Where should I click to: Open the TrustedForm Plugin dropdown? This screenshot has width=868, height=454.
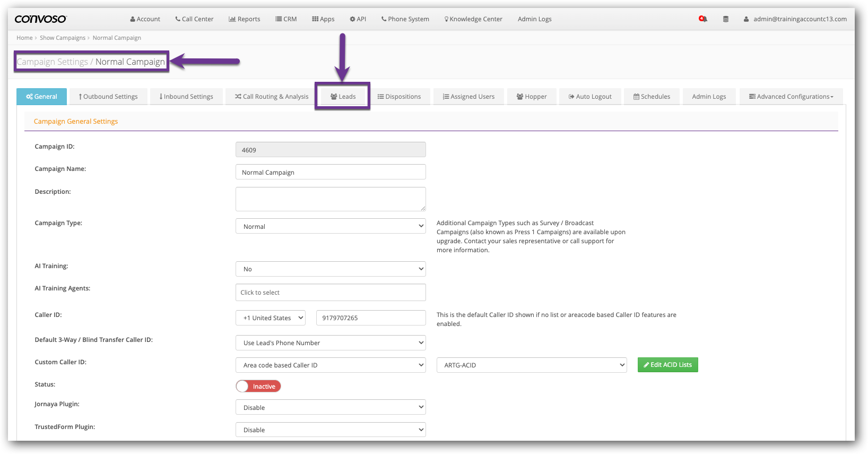(x=331, y=430)
